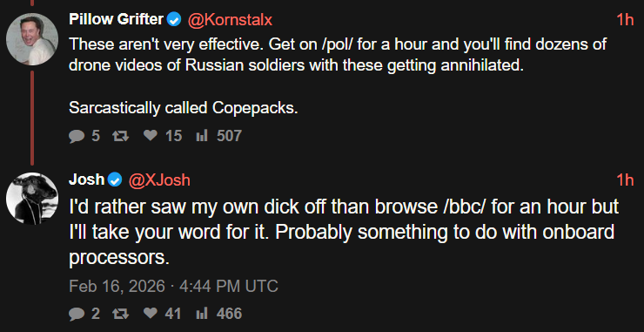Open the Feb 16, 2026 4:44 PM date link

[174, 287]
